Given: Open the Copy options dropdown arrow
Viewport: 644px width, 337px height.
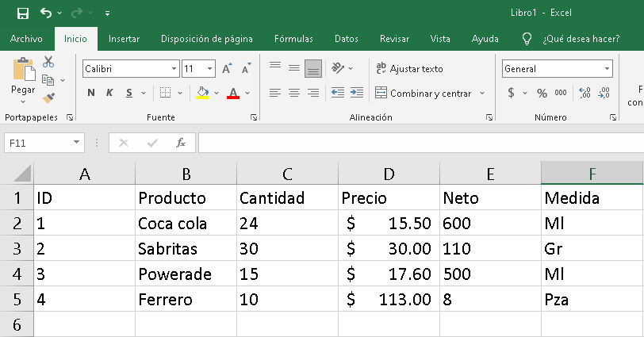Looking at the screenshot, I should [x=63, y=80].
